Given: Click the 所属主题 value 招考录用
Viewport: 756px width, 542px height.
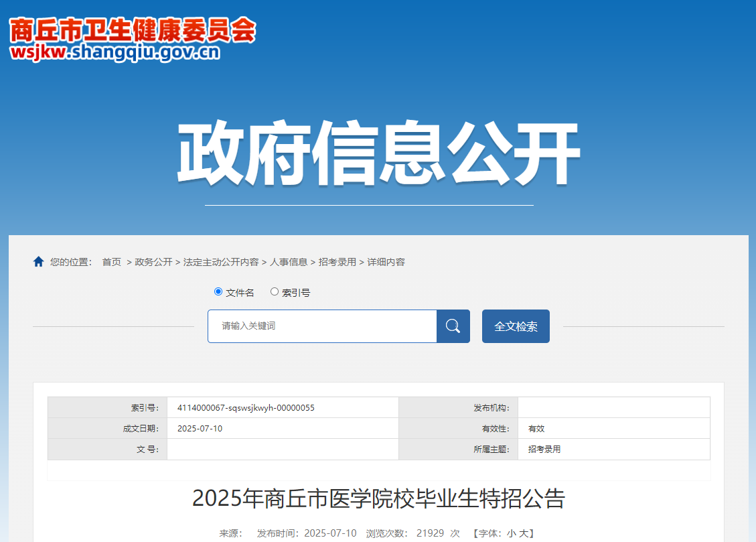Looking at the screenshot, I should click(544, 450).
